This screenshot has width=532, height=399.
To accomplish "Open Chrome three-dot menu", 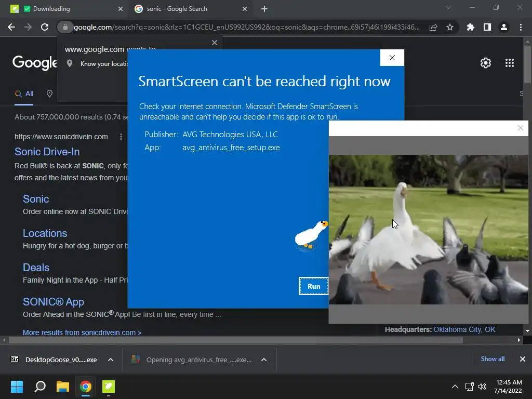I will pyautogui.click(x=521, y=27).
